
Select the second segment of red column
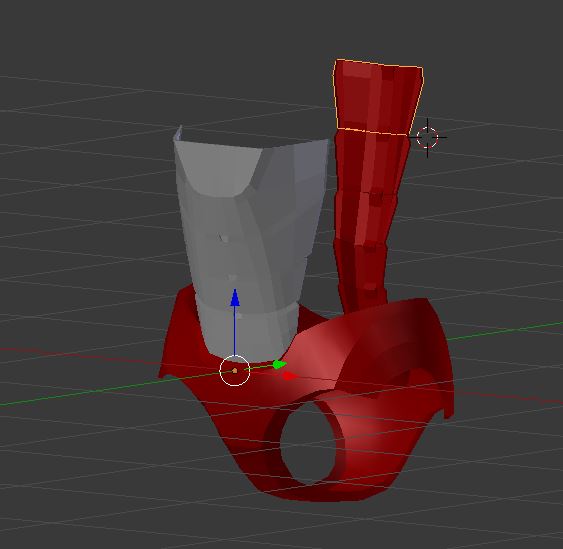pos(372,163)
